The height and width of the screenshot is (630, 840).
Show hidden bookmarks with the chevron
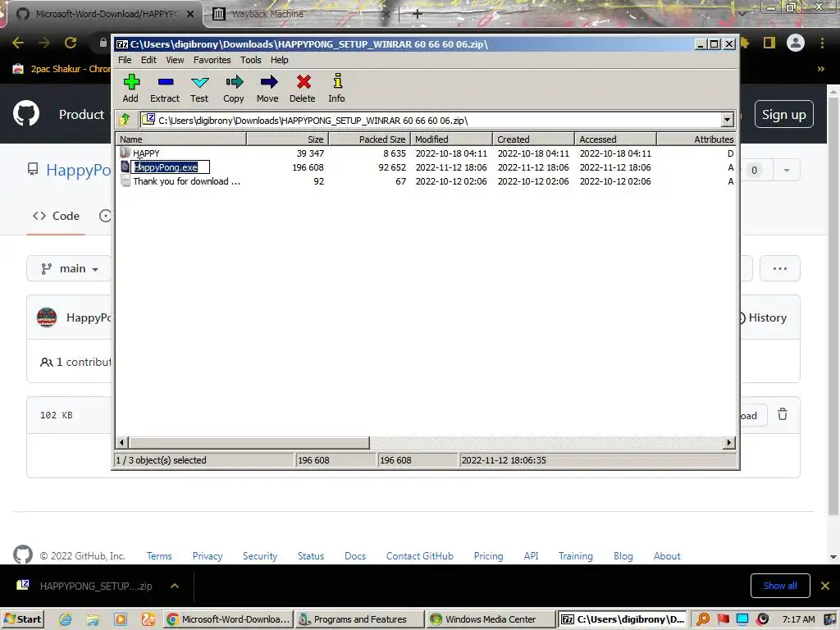820,69
